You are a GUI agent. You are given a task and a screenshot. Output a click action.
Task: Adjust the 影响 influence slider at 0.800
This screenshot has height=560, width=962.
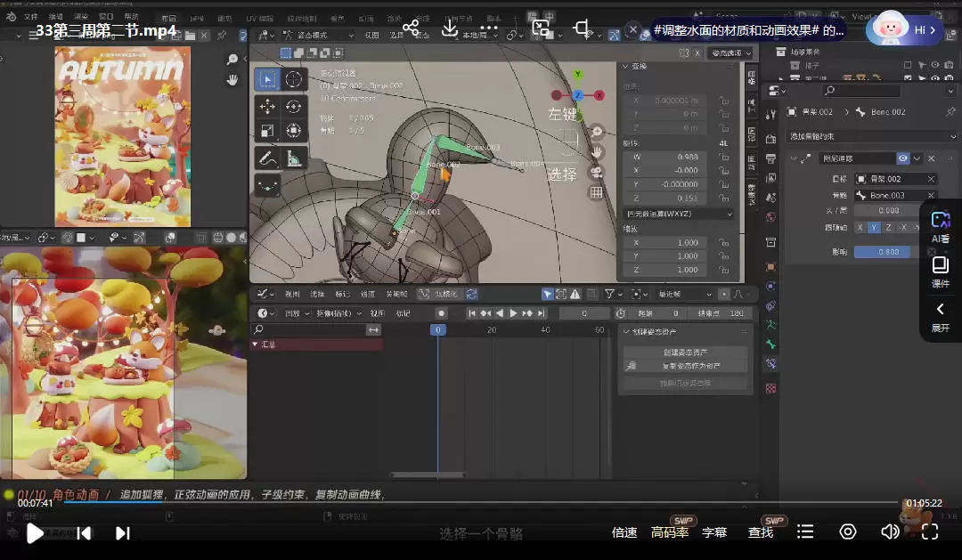(x=886, y=252)
